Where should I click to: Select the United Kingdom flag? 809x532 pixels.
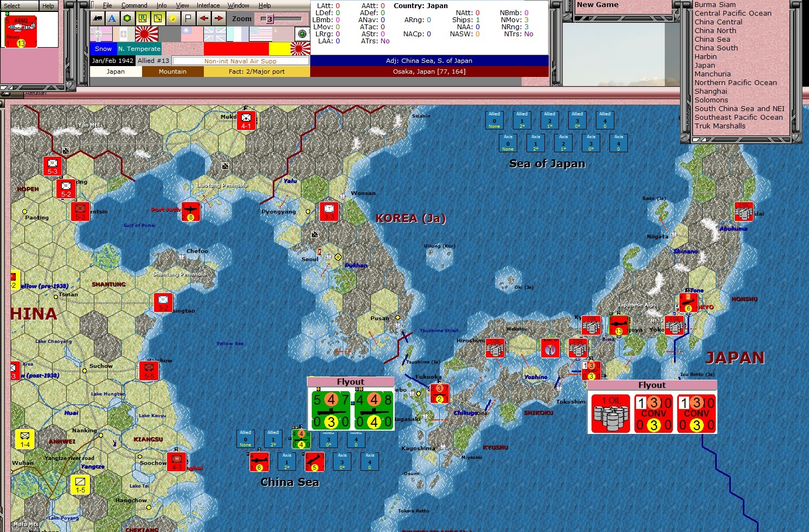click(215, 34)
